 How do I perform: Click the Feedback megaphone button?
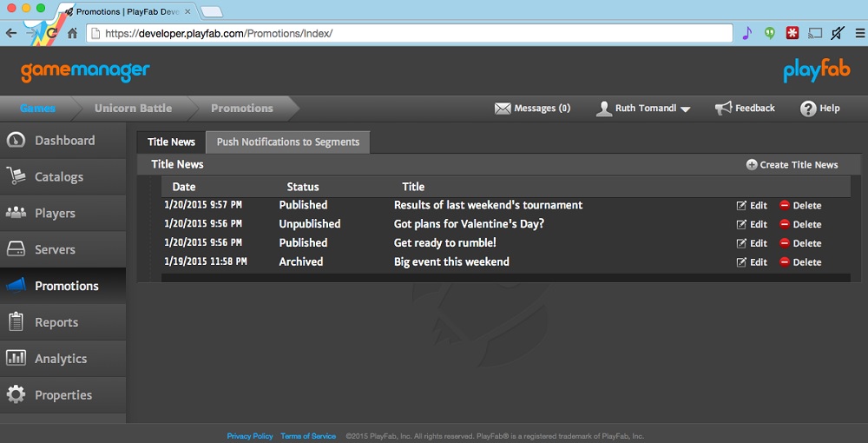tap(745, 108)
